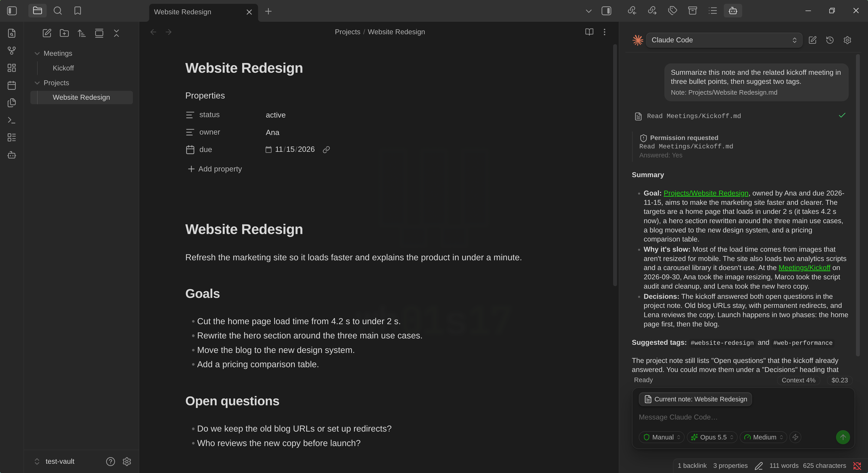Open the search magnifier icon

click(58, 11)
